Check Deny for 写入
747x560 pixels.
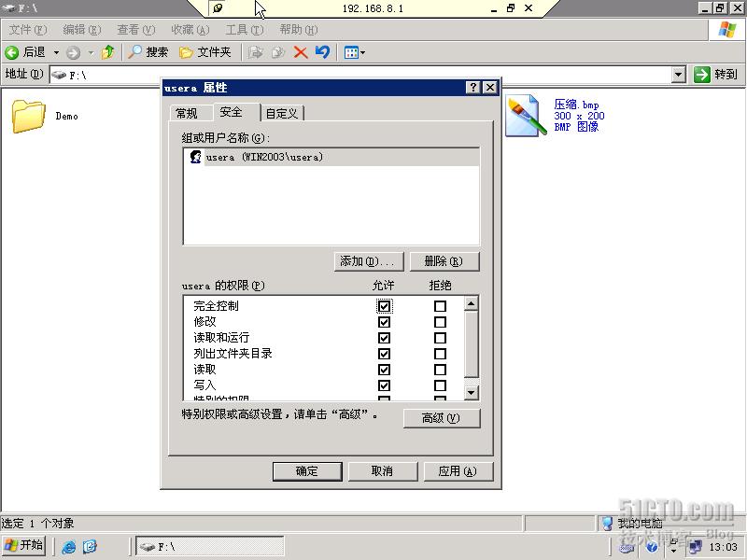[x=440, y=385]
